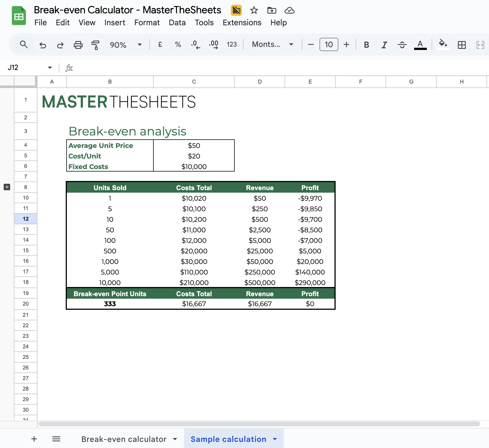489x448 pixels.
Task: Click the Borders grid icon
Action: (462, 45)
